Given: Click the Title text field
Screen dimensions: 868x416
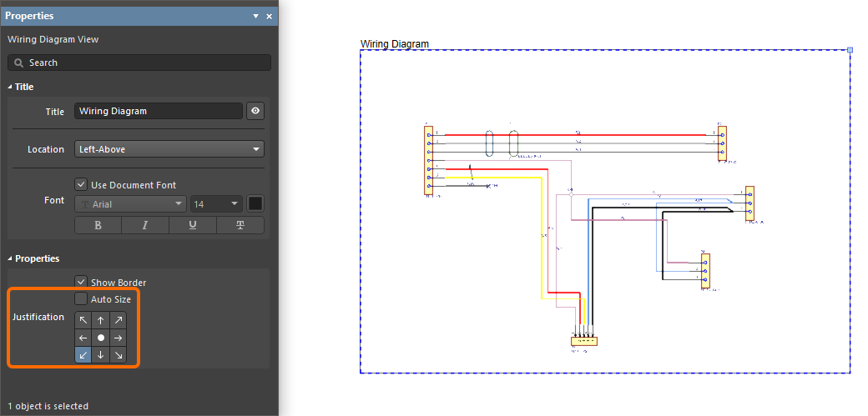Looking at the screenshot, I should click(159, 111).
